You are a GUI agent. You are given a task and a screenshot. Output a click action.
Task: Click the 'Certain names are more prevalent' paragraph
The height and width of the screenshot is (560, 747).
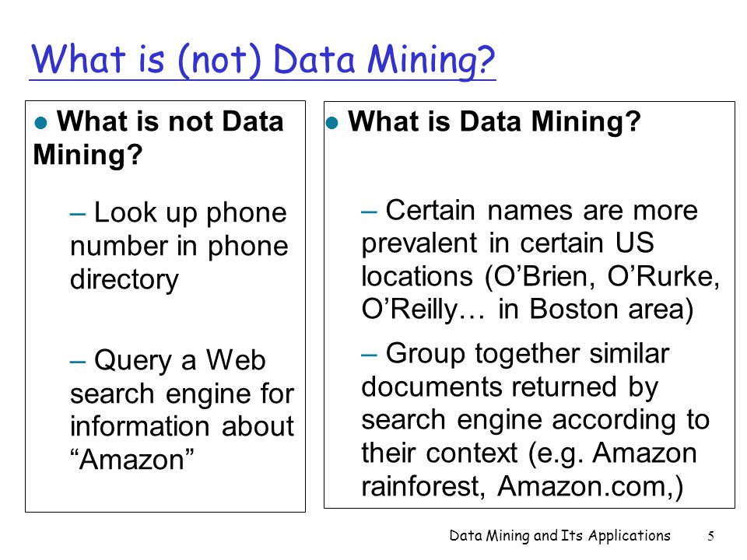pyautogui.click(x=540, y=260)
